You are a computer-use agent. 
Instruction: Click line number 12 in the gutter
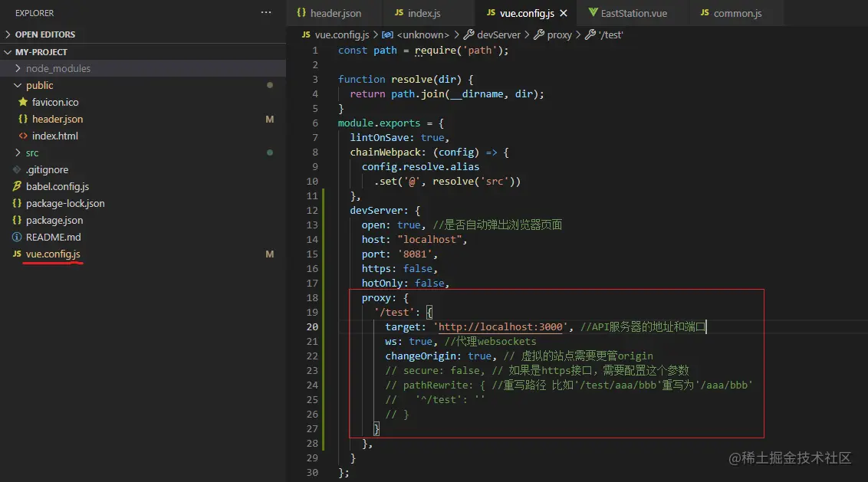tap(312, 210)
